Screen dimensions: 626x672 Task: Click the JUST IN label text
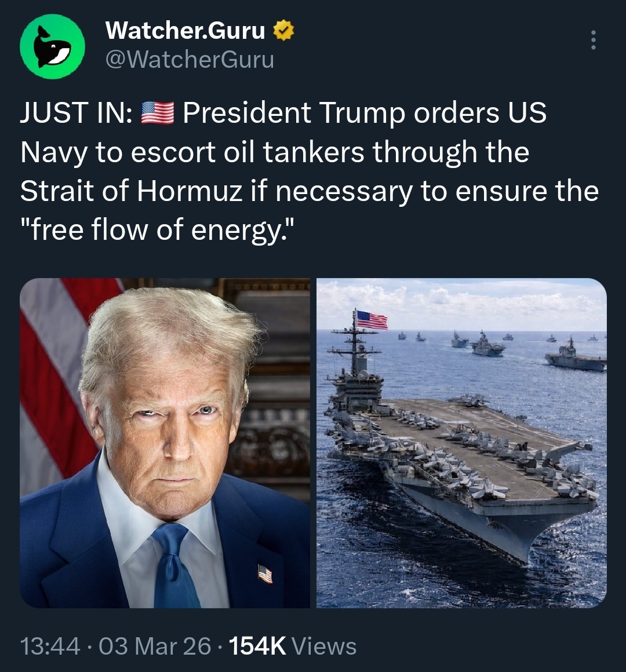[x=76, y=113]
